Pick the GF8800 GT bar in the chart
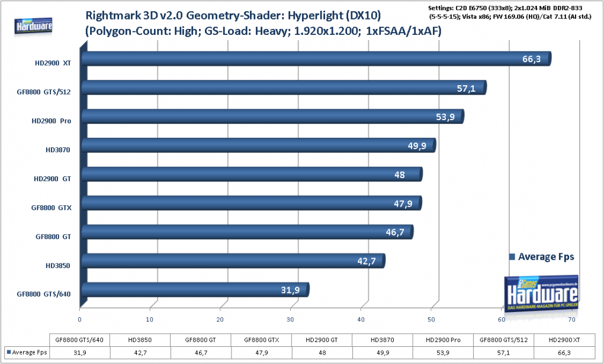Screen dimensions: 604x364 point(248,232)
